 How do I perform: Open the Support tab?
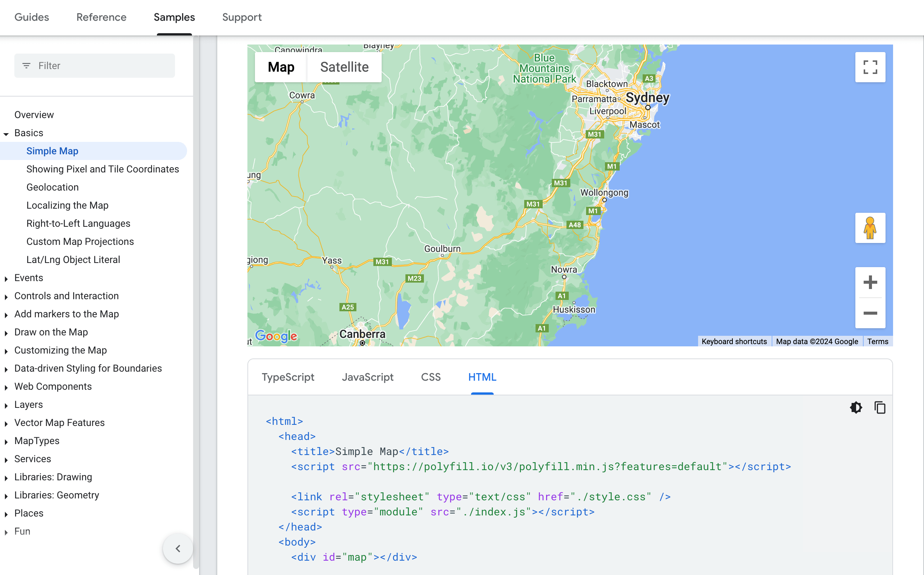242,17
